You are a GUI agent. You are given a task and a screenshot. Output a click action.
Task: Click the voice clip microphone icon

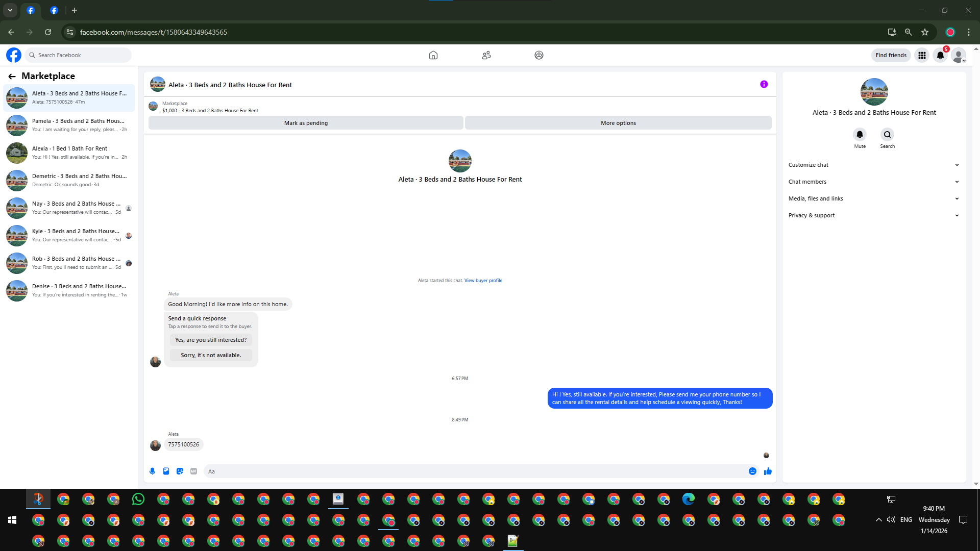coord(152,471)
